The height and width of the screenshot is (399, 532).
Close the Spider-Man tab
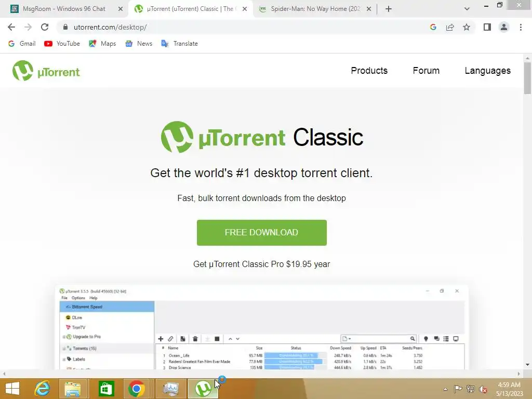coord(369,9)
